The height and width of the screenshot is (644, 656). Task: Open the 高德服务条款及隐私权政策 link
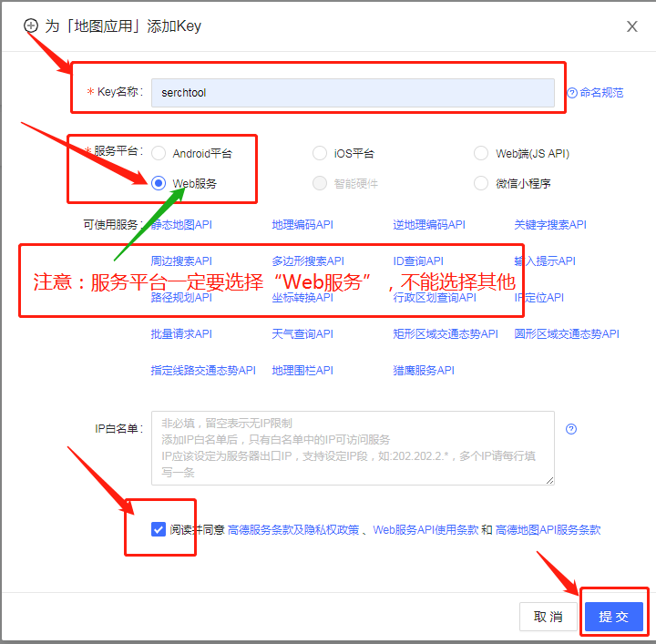click(x=292, y=530)
